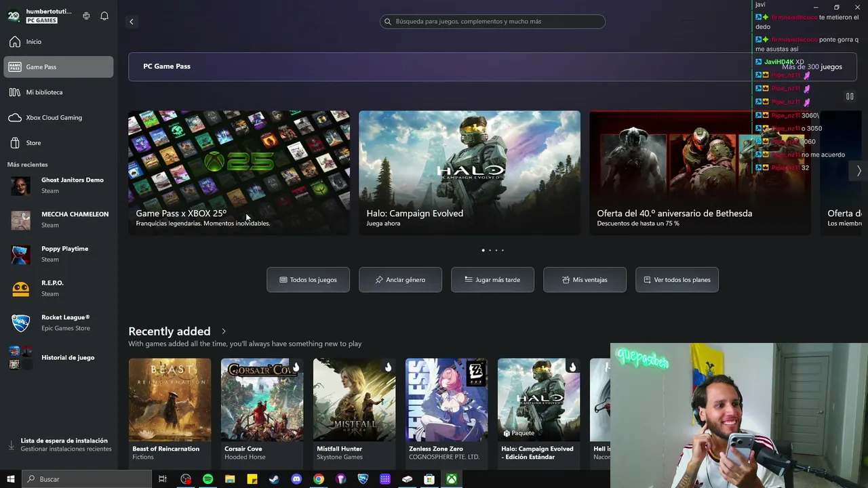Open the Zenless Zone Zero game card
The height and width of the screenshot is (488, 868).
(x=447, y=413)
